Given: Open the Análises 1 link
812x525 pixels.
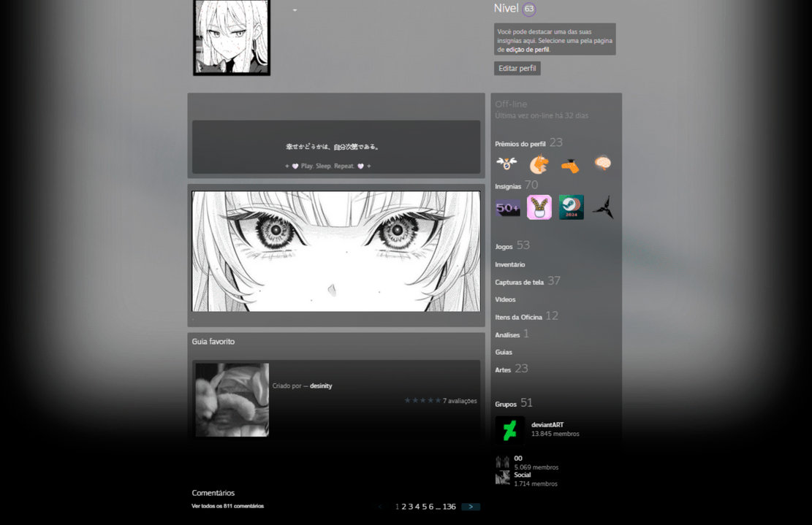Looking at the screenshot, I should [x=512, y=334].
